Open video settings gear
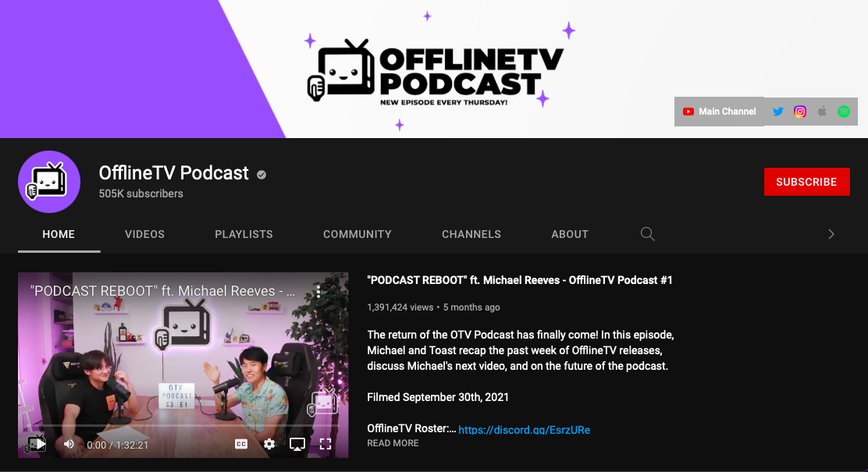Viewport: 868px width, 472px height. pos(269,444)
